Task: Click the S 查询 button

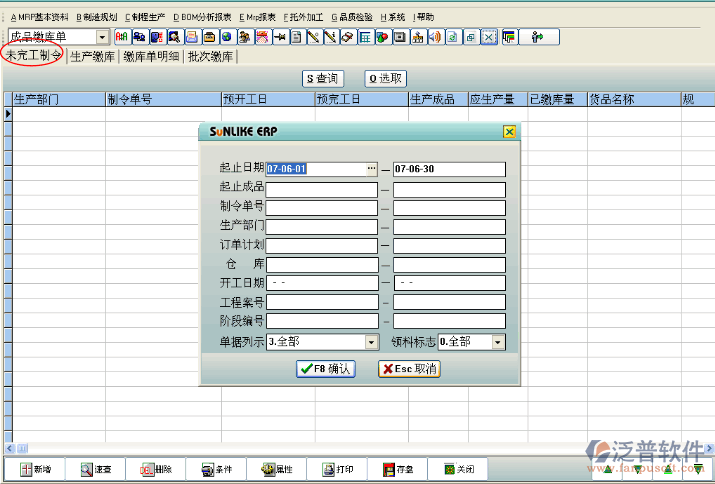Action: coord(322,78)
